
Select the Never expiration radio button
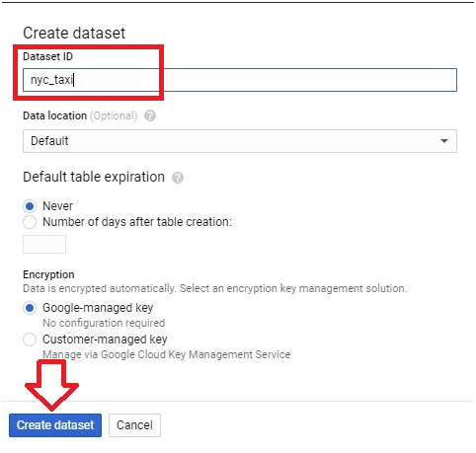(30, 206)
